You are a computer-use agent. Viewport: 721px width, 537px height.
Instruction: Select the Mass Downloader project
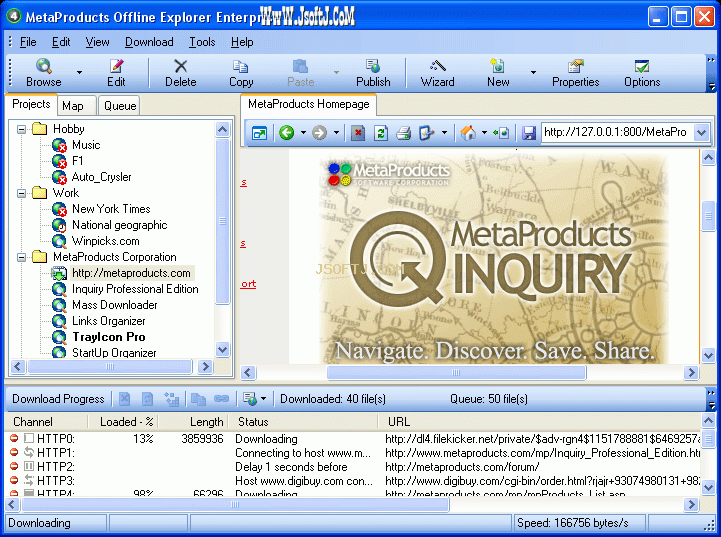pos(114,305)
